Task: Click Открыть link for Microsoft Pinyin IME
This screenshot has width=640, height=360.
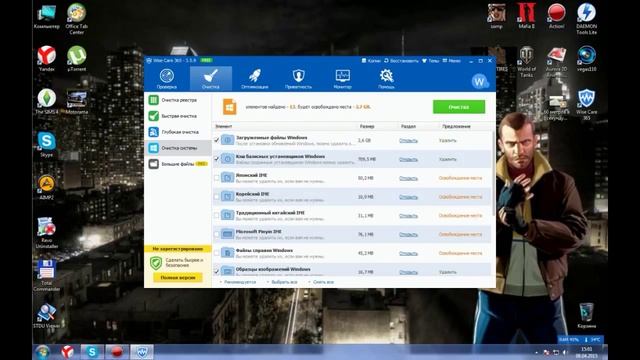Action: click(408, 235)
